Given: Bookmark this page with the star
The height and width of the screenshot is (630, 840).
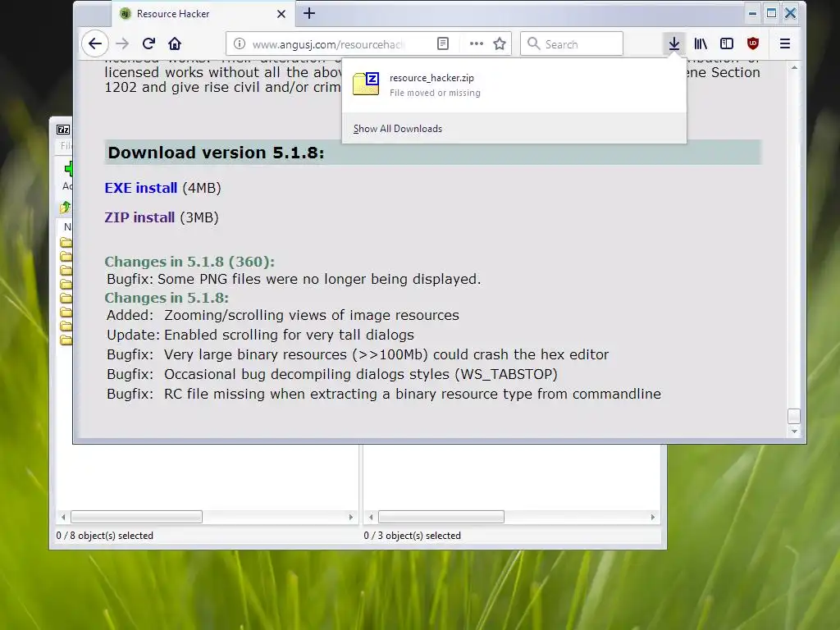Looking at the screenshot, I should point(500,43).
